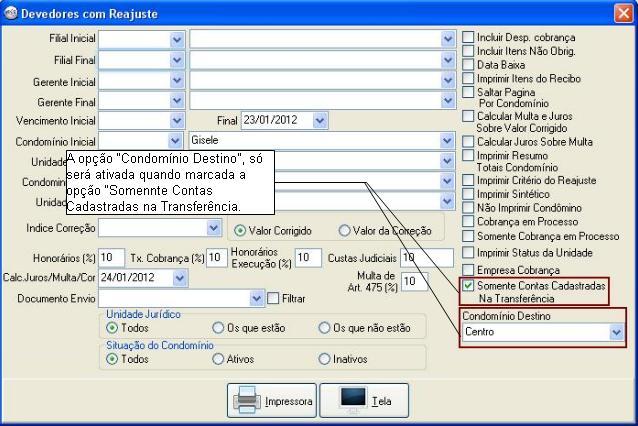The image size is (638, 426).
Task: Toggle the Filtrar checkbox
Action: (x=273, y=298)
